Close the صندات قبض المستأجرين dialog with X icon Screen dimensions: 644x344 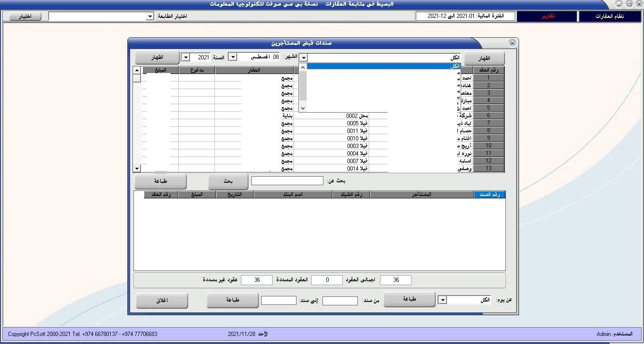pyautogui.click(x=512, y=43)
